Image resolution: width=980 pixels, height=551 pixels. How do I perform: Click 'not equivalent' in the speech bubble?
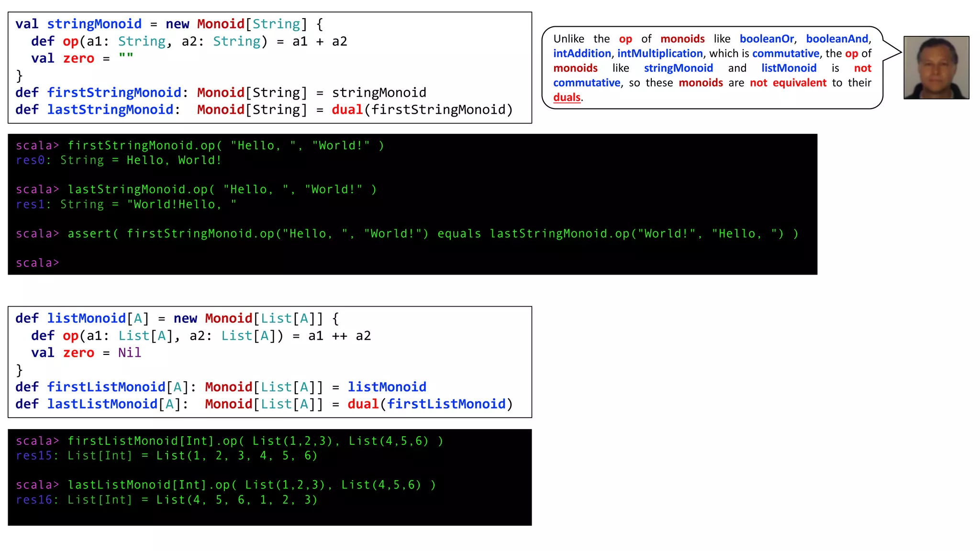(x=788, y=83)
